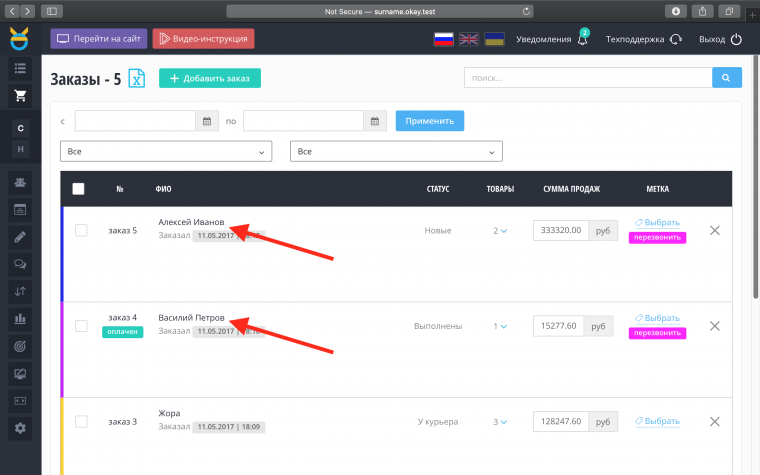Expand the second Все filter dropdown
The height and width of the screenshot is (475, 760).
pyautogui.click(x=396, y=151)
